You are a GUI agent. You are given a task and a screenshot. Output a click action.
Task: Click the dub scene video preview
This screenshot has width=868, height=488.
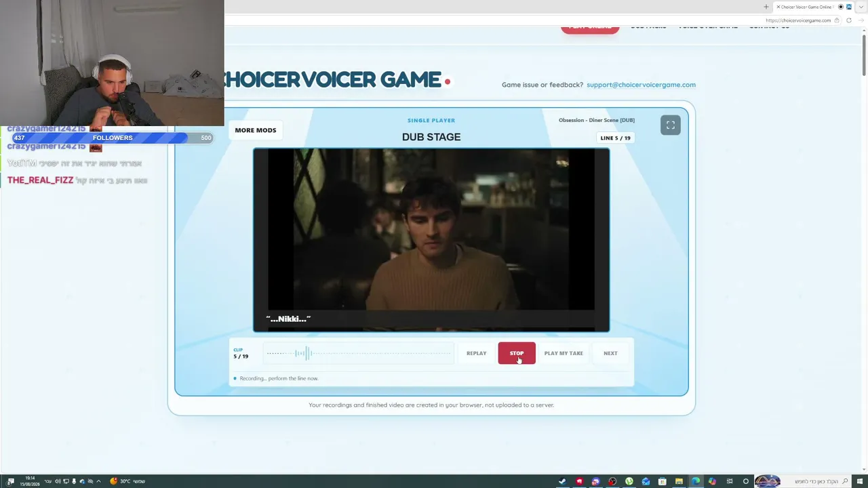point(431,240)
